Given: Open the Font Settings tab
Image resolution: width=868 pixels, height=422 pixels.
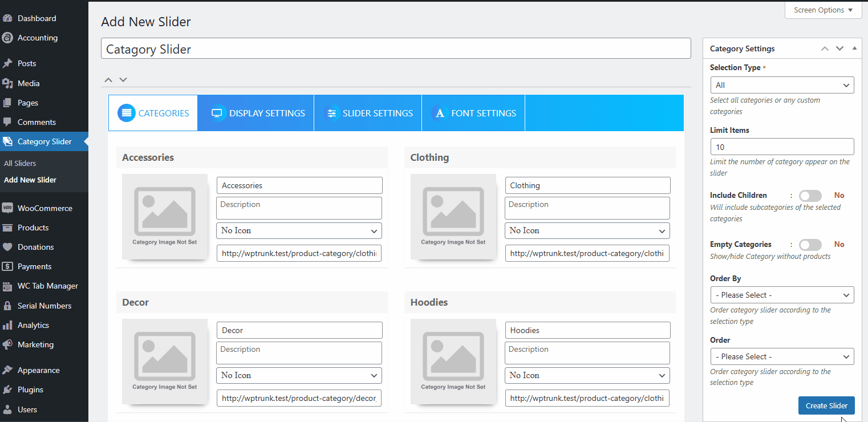Looking at the screenshot, I should coord(473,113).
